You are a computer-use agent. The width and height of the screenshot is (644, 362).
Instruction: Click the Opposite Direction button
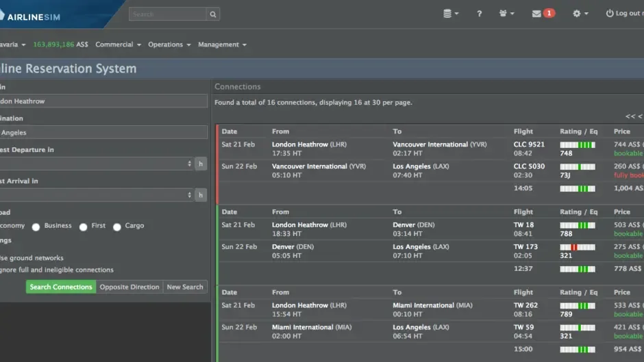(129, 287)
